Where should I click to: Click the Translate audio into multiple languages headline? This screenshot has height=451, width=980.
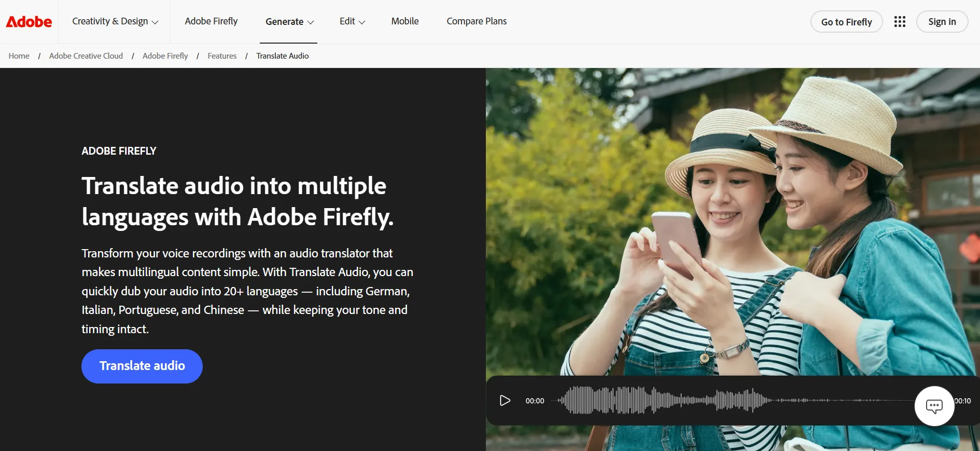click(x=237, y=201)
